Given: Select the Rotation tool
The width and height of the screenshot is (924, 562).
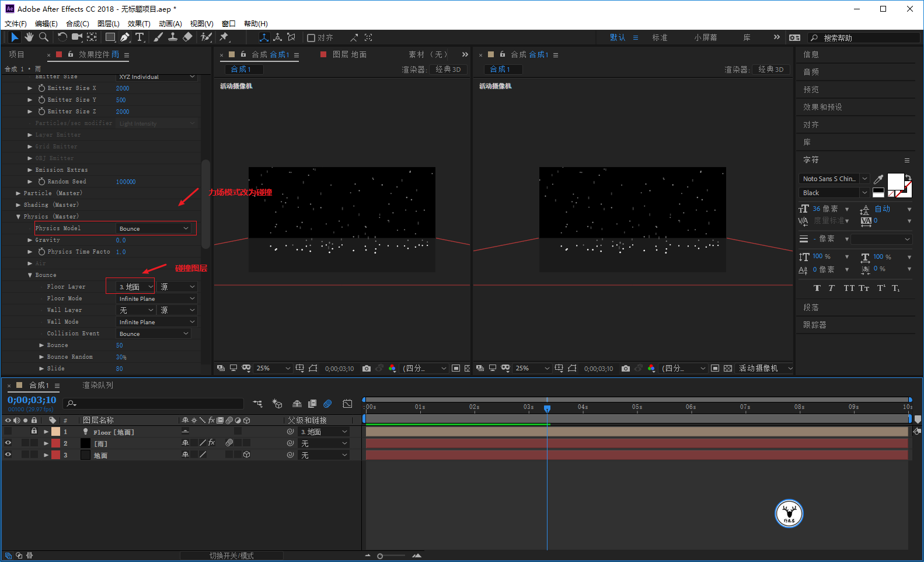Looking at the screenshot, I should point(62,37).
